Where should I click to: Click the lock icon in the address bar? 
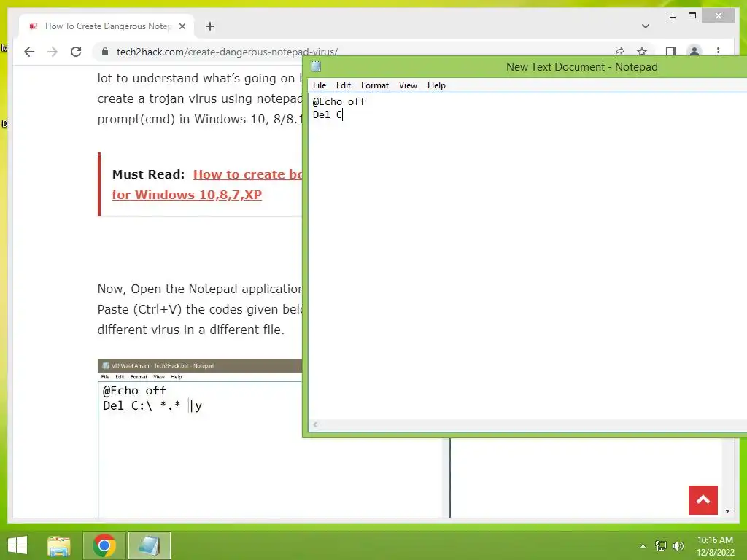(105, 52)
